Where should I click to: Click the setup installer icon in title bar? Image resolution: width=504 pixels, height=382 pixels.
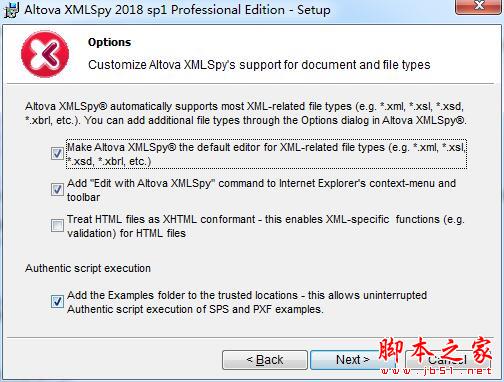click(x=11, y=11)
